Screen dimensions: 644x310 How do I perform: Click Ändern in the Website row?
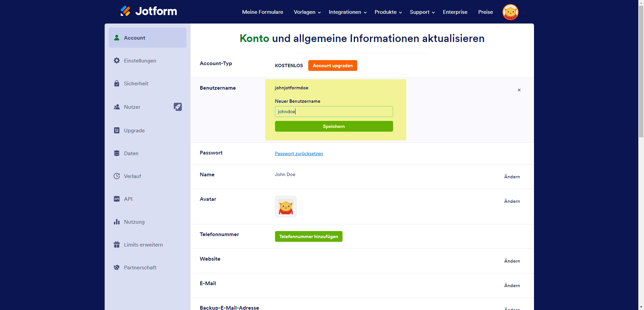coord(512,261)
